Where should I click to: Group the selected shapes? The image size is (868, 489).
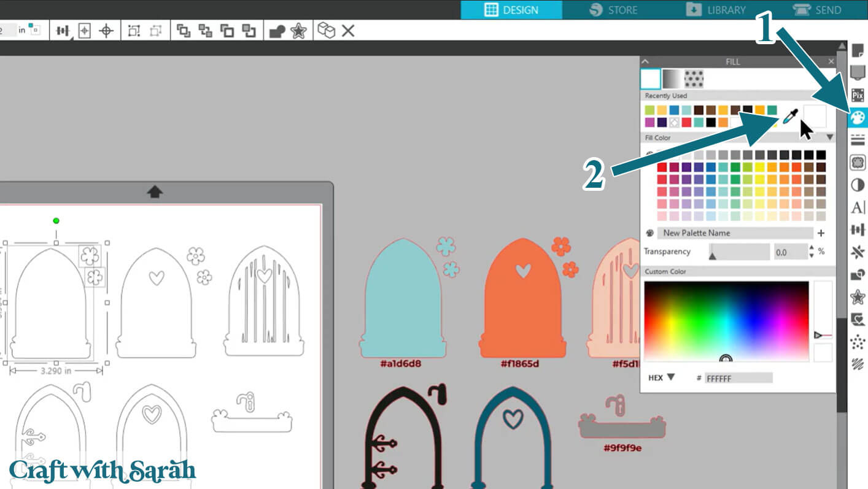point(134,31)
